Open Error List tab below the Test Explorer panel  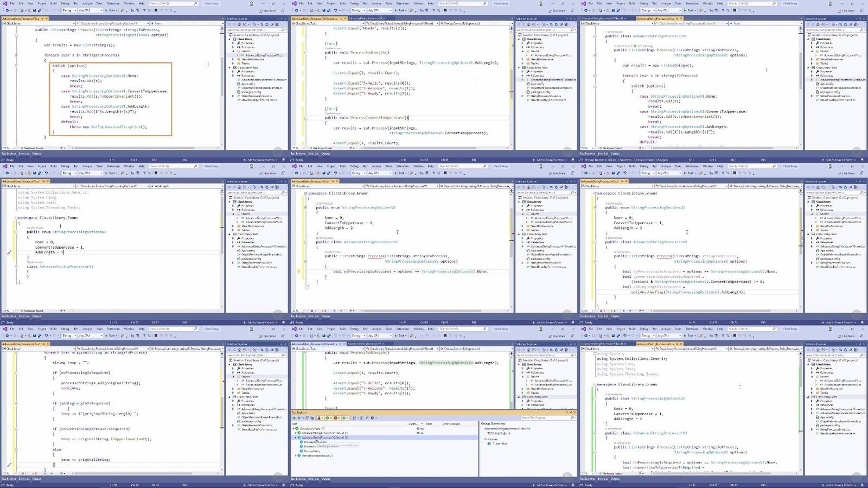tap(314, 479)
